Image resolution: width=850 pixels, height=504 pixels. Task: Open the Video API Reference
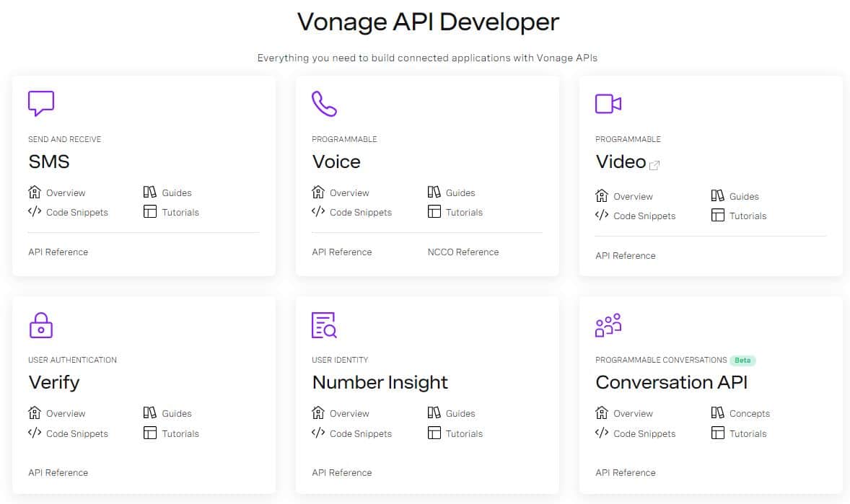(626, 256)
